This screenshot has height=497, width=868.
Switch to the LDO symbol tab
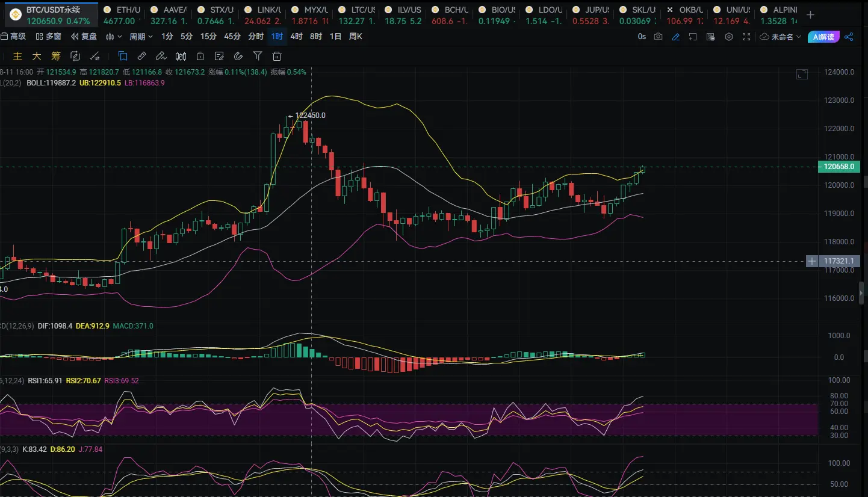click(544, 15)
